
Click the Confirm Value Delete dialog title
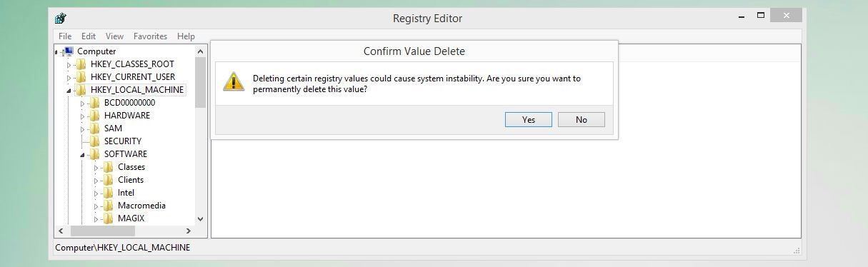tap(414, 51)
